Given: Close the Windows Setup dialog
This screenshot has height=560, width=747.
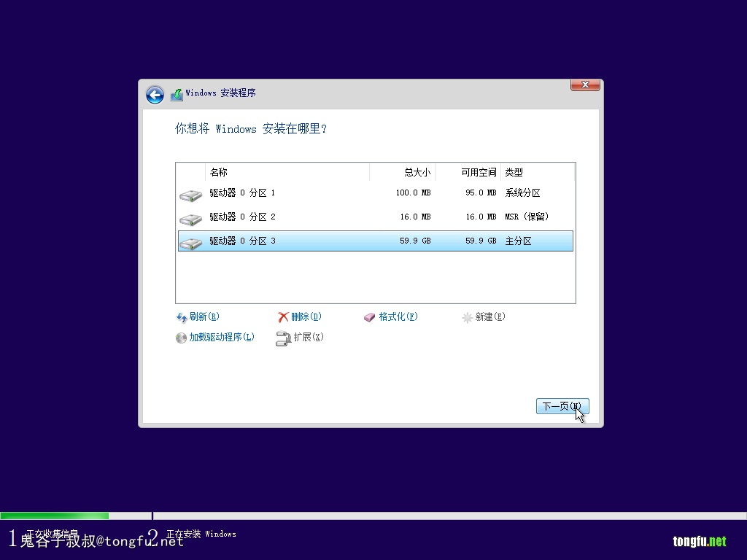Looking at the screenshot, I should point(585,85).
